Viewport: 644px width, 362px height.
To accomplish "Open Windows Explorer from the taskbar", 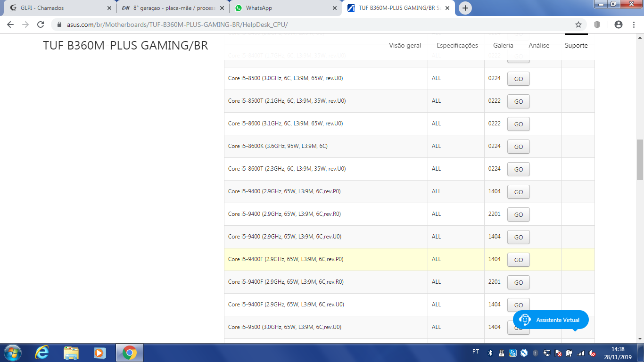I will (x=71, y=353).
